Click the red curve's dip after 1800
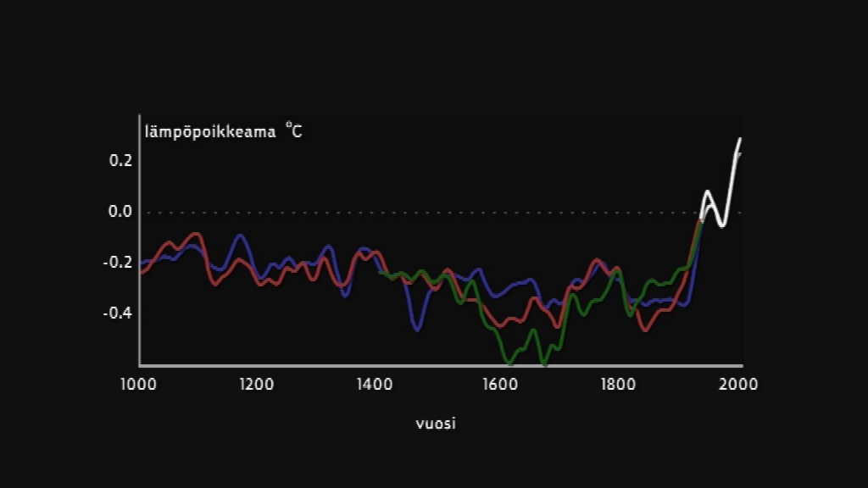The width and height of the screenshot is (868, 488). tap(646, 330)
